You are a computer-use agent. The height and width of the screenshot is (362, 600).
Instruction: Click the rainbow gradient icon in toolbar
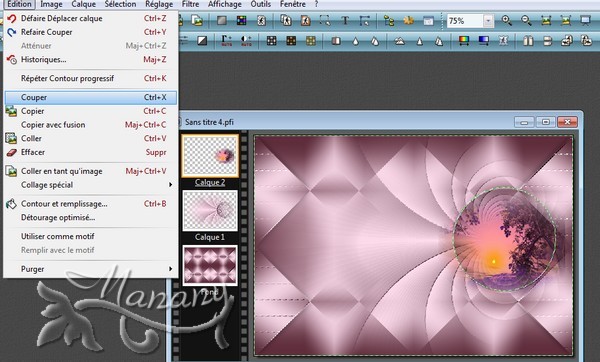tap(464, 41)
